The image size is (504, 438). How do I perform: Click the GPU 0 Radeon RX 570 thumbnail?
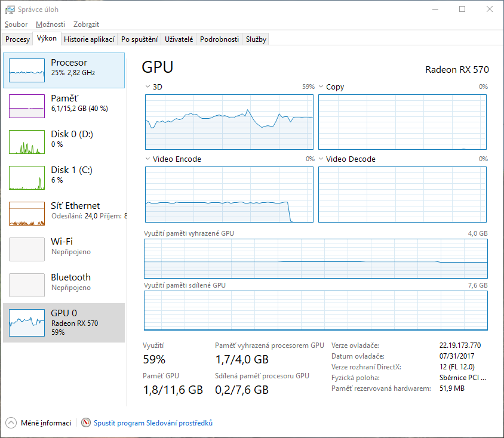pos(27,321)
